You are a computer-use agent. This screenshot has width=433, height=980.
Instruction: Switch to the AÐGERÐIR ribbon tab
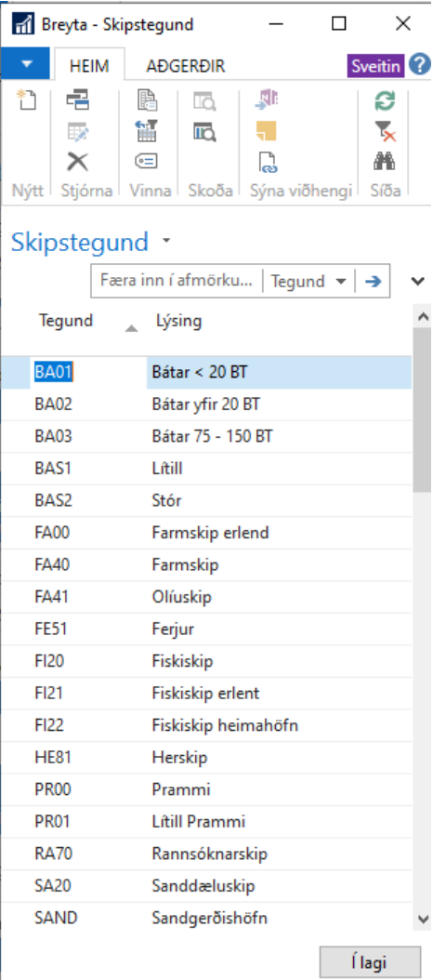click(x=186, y=66)
